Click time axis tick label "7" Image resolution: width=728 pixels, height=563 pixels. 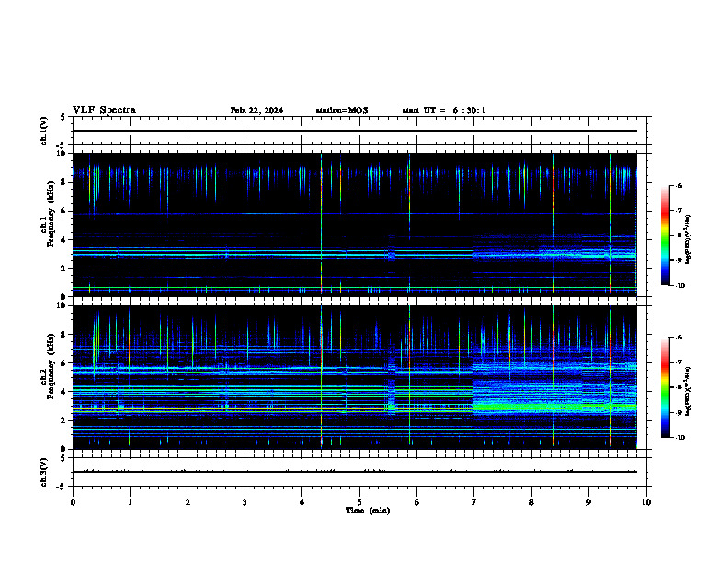click(474, 502)
